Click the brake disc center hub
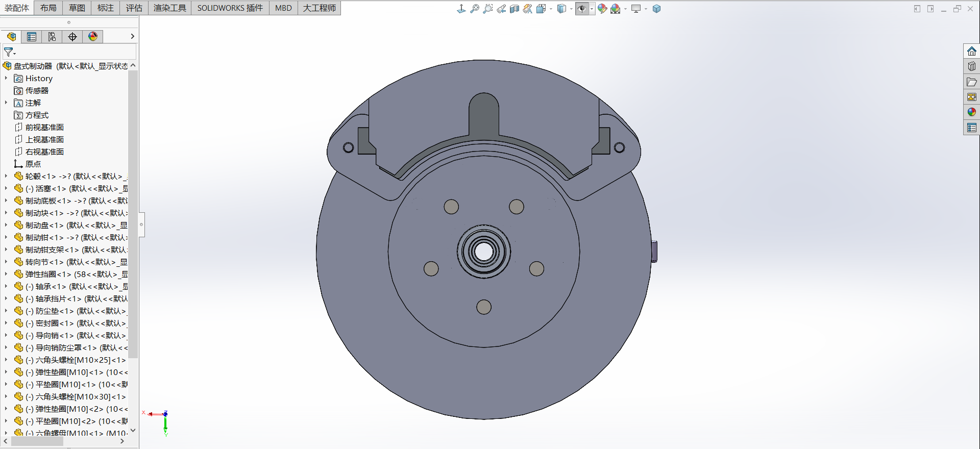The height and width of the screenshot is (449, 980). [x=484, y=251]
